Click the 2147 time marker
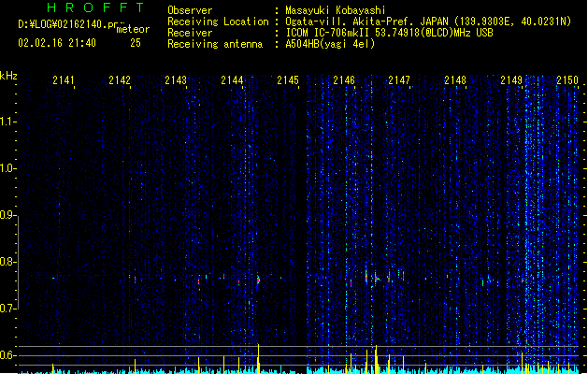The width and height of the screenshot is (588, 374). [x=399, y=80]
